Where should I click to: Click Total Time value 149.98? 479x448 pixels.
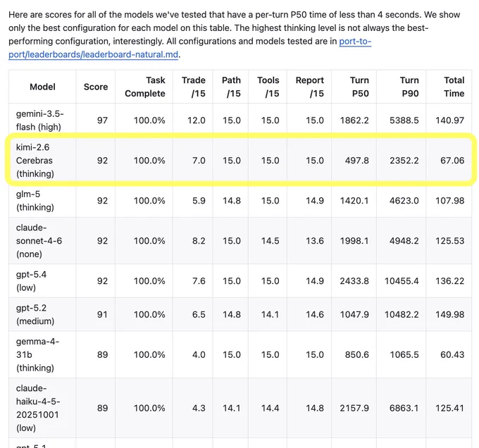tap(449, 315)
